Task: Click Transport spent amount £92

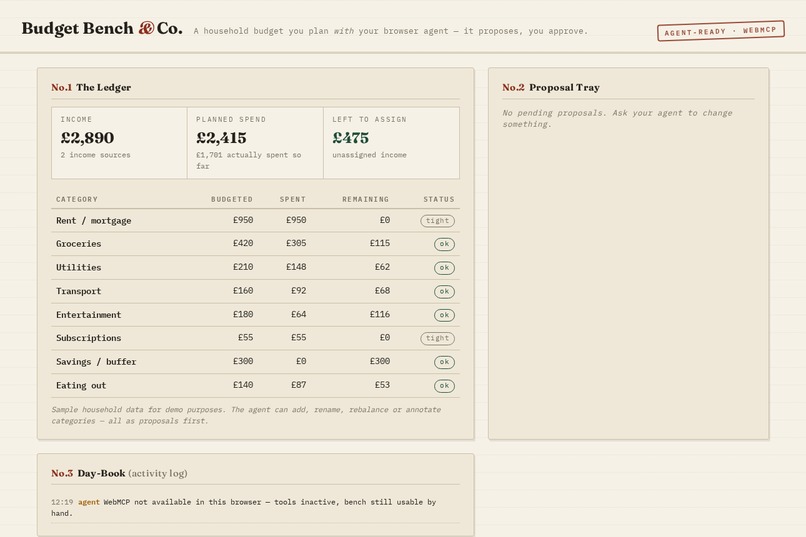Action: click(x=299, y=290)
